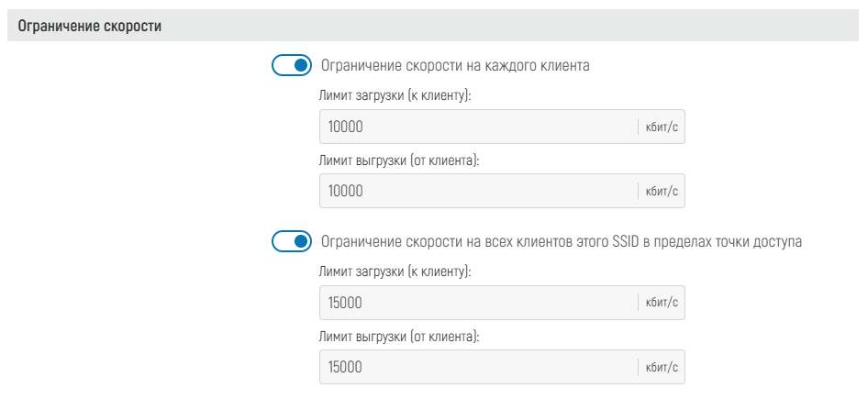868x399 pixels.
Task: Click the кбит/с unit in the per-client download field
Action: 662,127
